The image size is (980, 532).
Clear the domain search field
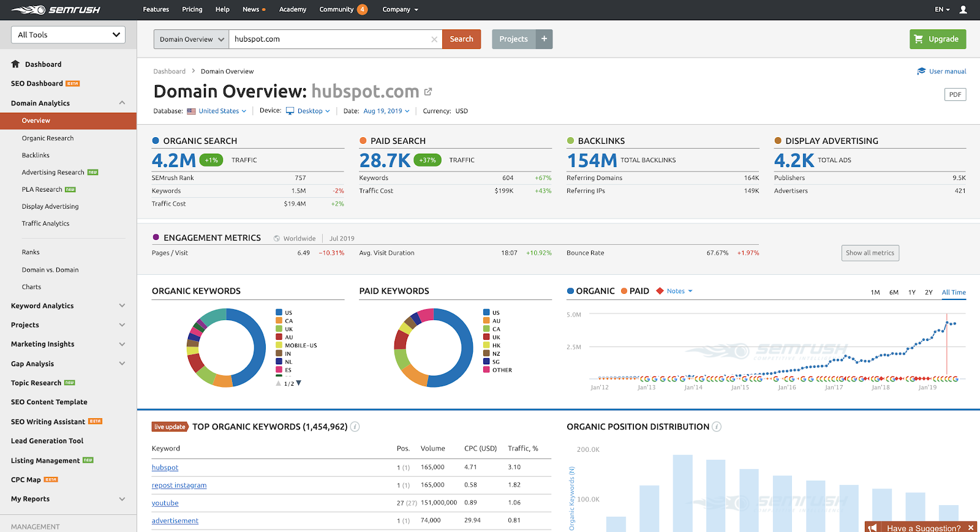434,39
